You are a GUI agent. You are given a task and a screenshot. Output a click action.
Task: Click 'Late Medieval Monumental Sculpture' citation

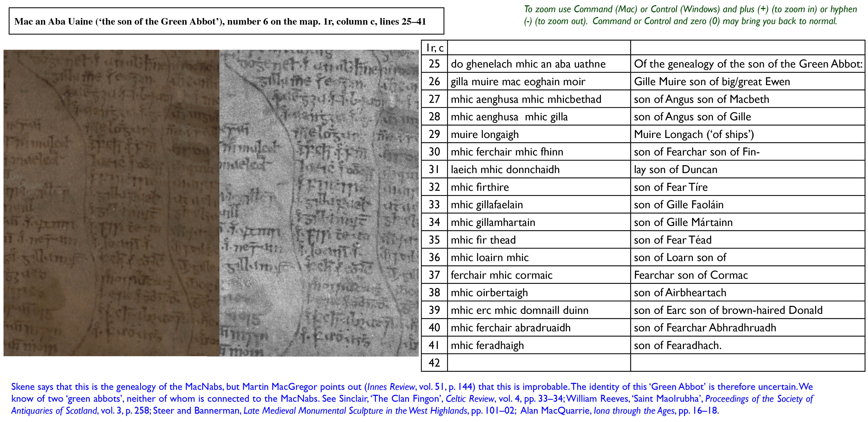coord(356,411)
